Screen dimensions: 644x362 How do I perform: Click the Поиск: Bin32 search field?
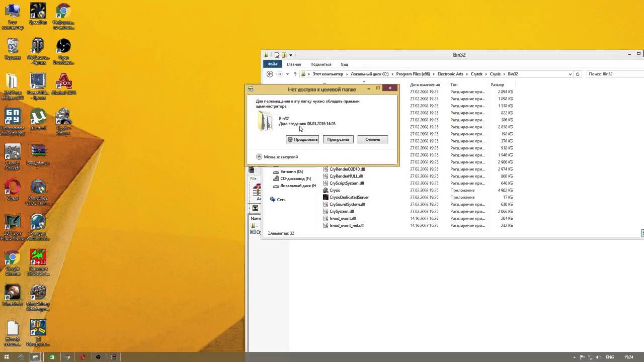614,74
